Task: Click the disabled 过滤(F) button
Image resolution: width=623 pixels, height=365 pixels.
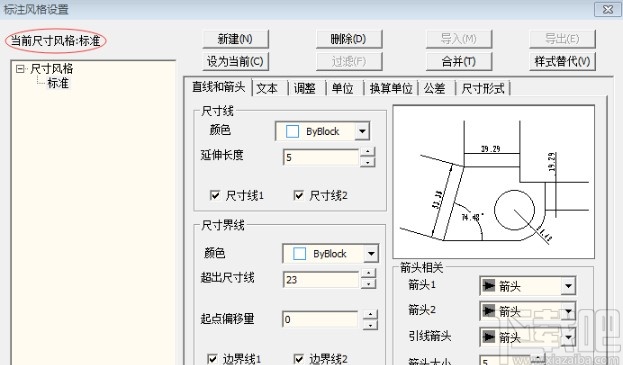Action: (x=348, y=62)
